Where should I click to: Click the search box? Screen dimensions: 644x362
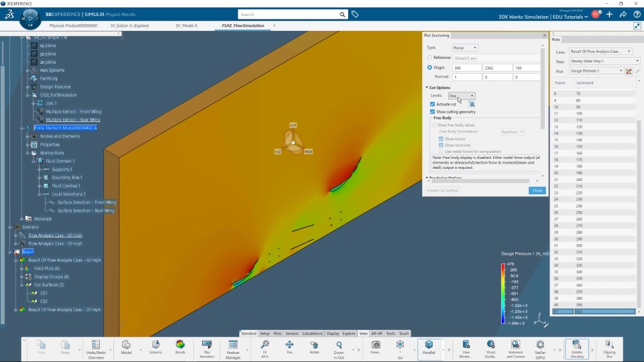click(288, 14)
